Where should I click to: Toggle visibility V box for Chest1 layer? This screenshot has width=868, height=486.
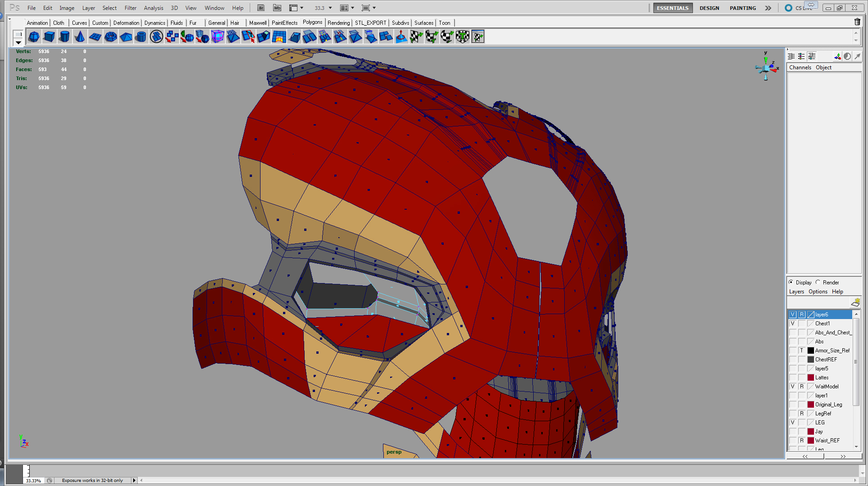[x=793, y=324]
